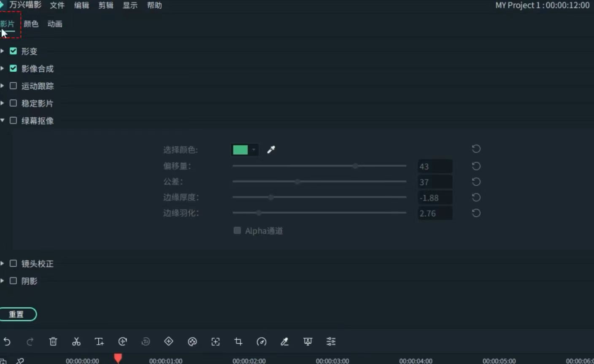Viewport: 594px width, 364px height.
Task: Click the Delete clip trash icon
Action: [x=53, y=342]
